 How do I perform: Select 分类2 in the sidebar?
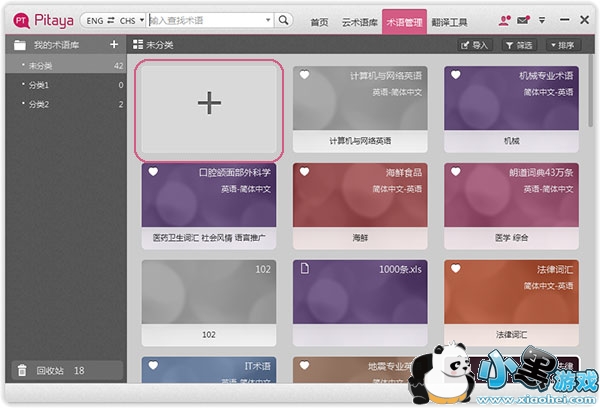point(39,104)
